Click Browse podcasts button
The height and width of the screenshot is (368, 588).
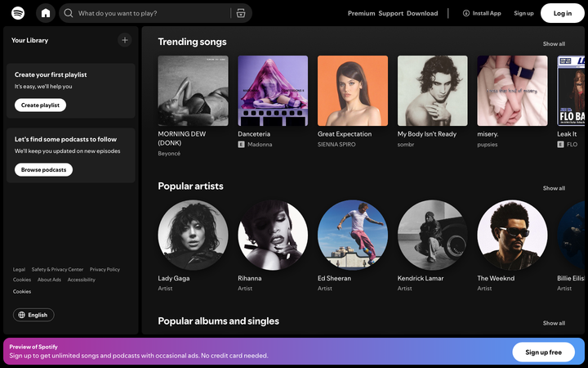[x=43, y=170]
